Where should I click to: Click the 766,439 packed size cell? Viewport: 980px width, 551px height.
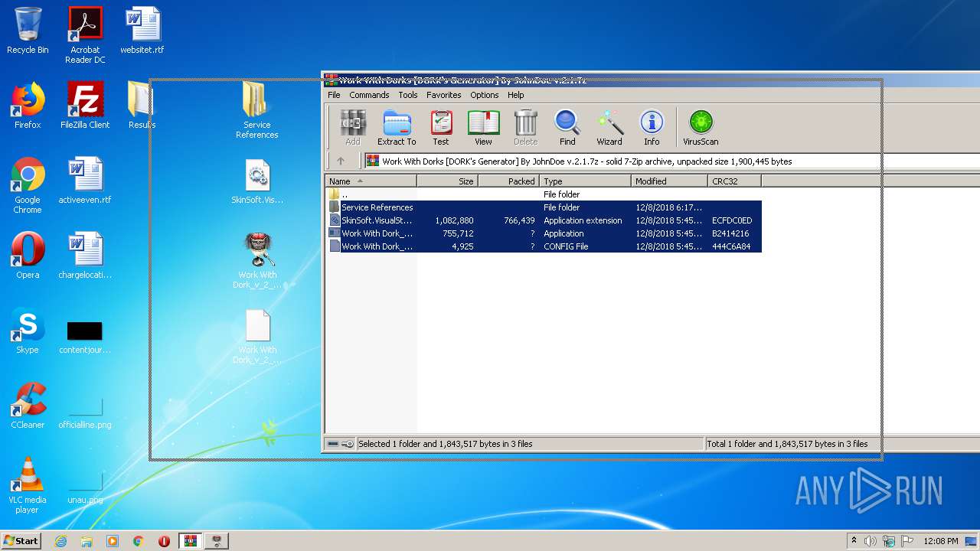click(x=519, y=220)
